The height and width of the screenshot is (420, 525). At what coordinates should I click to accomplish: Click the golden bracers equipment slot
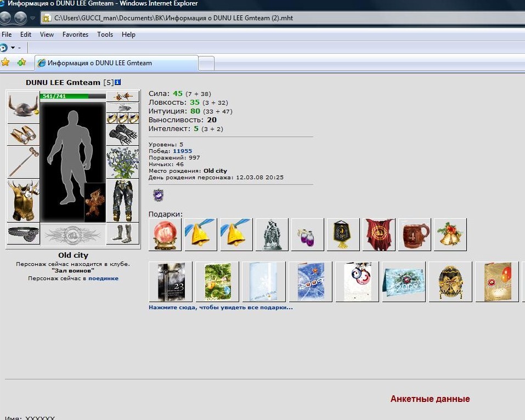(23, 134)
